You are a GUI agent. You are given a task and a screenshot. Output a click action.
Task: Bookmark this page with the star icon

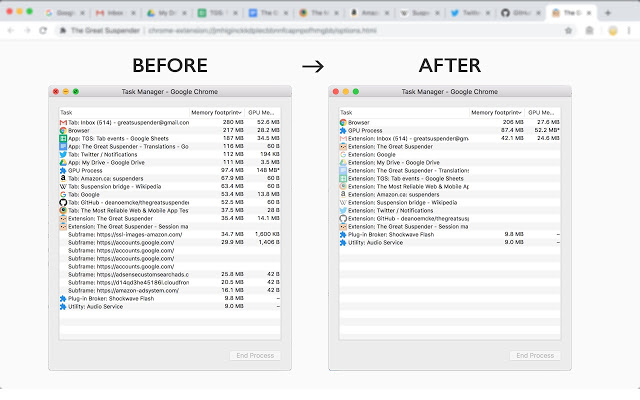(568, 31)
